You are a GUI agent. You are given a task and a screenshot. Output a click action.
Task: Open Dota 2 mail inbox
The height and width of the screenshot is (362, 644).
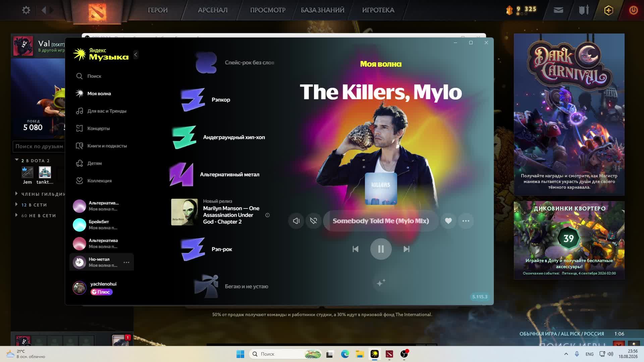click(x=558, y=10)
